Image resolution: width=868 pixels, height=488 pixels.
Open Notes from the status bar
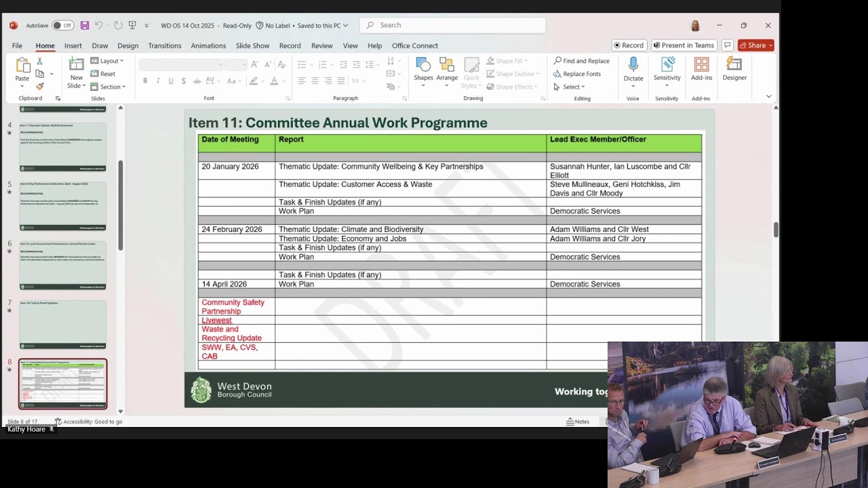[x=578, y=422]
